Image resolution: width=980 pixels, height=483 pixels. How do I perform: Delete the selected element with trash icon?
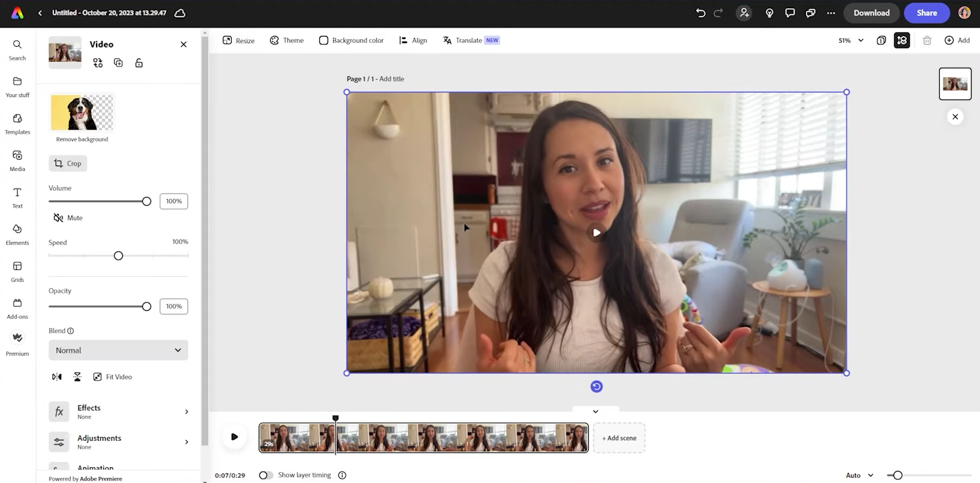pyautogui.click(x=927, y=40)
